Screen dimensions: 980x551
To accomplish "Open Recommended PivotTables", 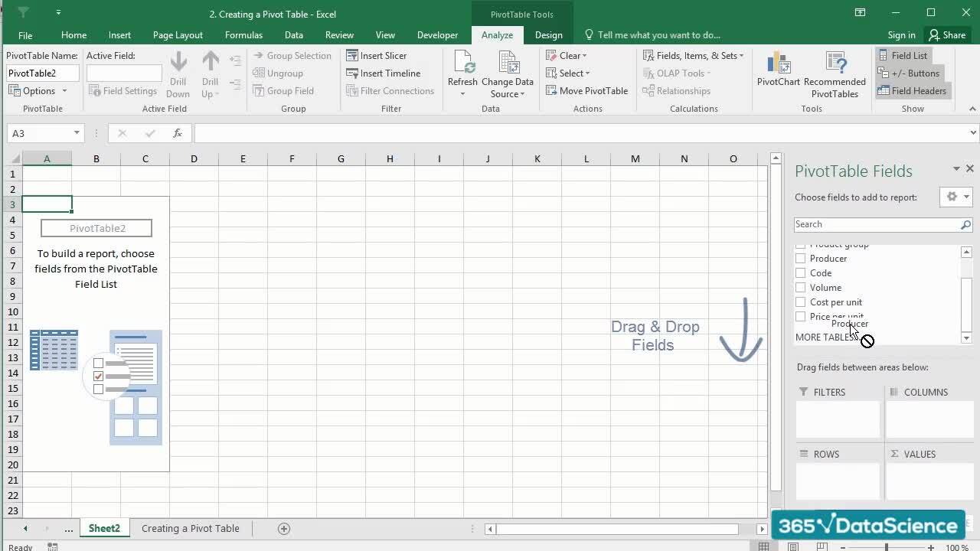I will point(835,74).
